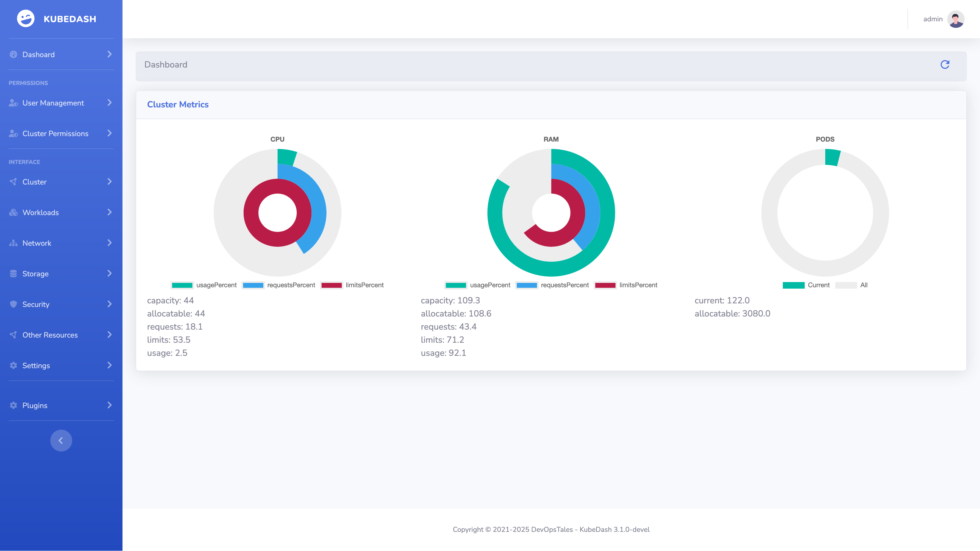
Task: Expand the Cluster menu chevron
Action: click(110, 181)
